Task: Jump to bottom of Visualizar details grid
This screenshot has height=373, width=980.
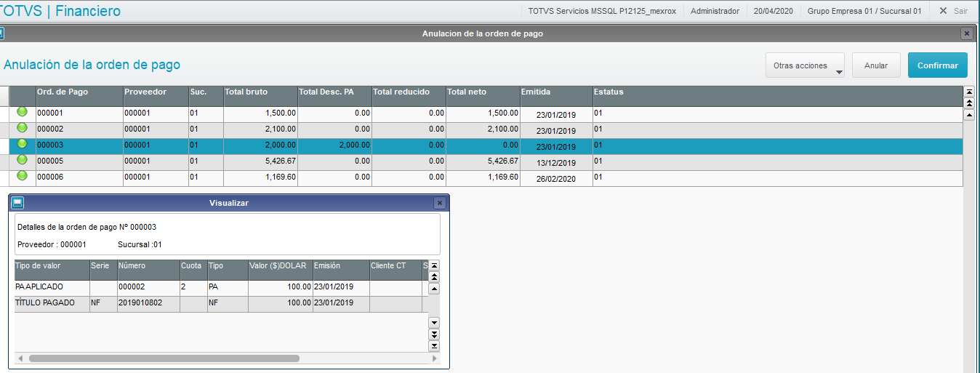Action: coord(434,345)
